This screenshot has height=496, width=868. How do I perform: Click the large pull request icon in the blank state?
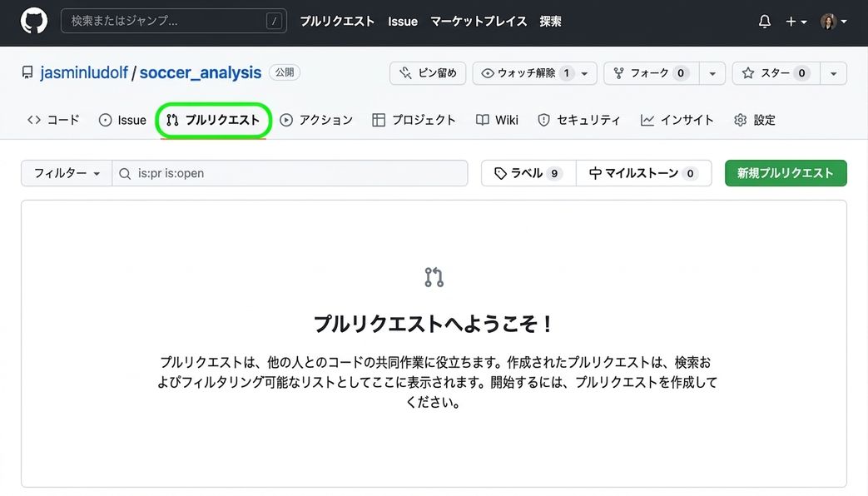(x=434, y=277)
